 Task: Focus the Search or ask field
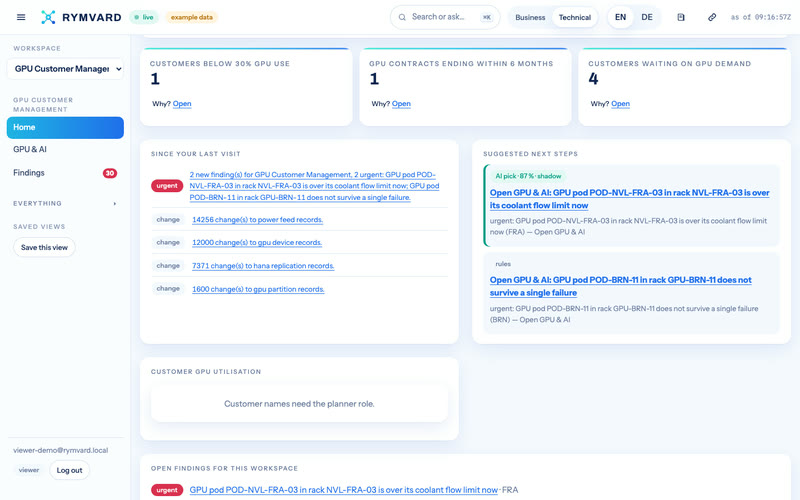[445, 17]
